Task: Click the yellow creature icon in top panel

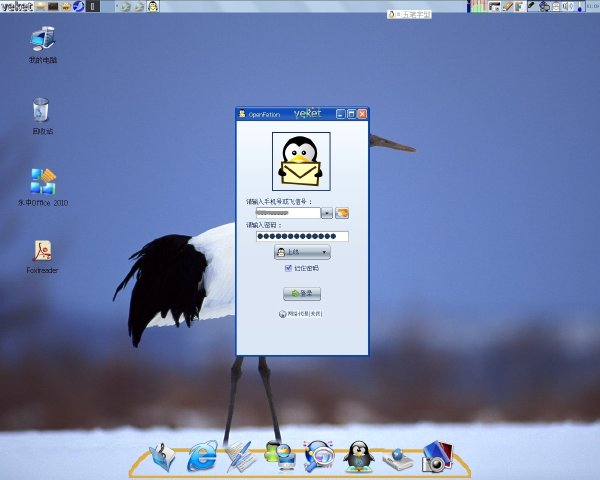Action: click(66, 7)
